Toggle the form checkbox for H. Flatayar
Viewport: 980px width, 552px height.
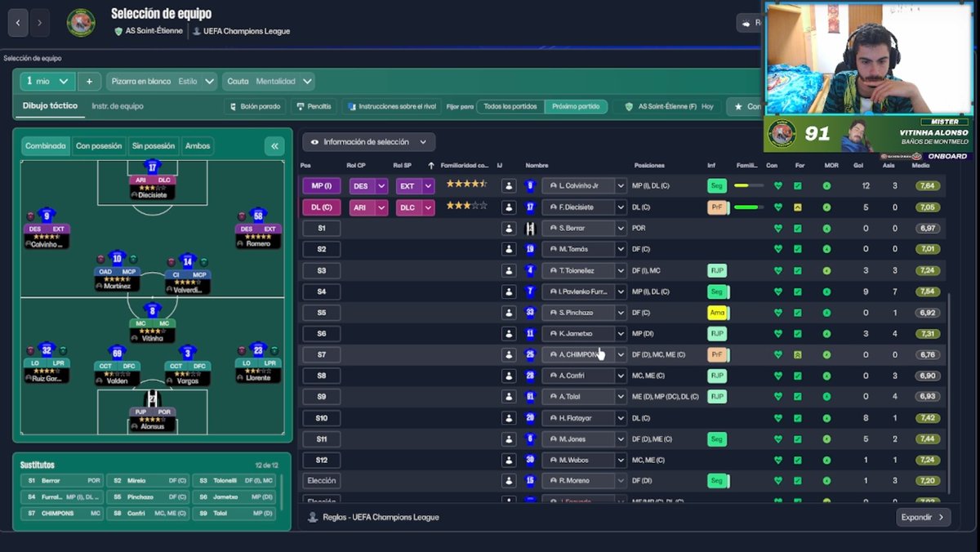(x=798, y=417)
